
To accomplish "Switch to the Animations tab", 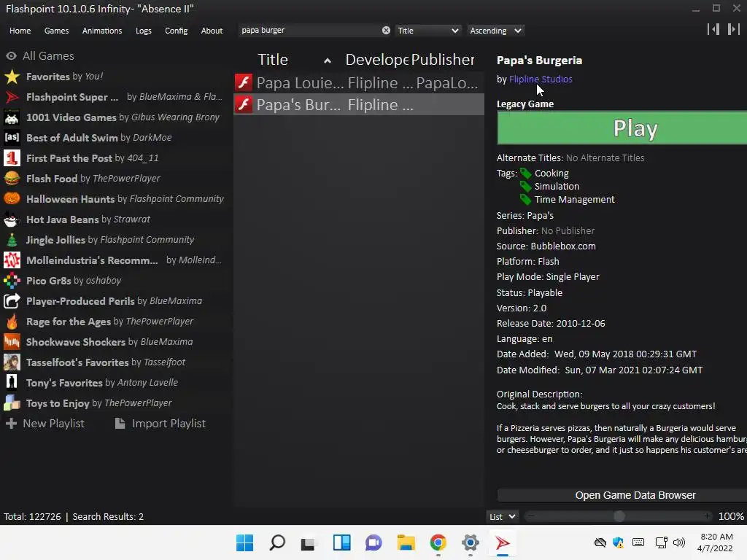I will click(102, 31).
